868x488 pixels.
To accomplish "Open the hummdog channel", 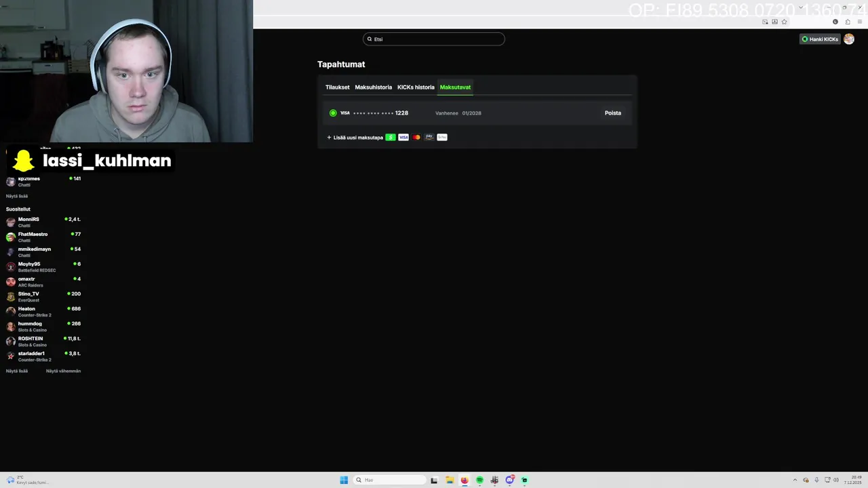I will click(x=43, y=327).
